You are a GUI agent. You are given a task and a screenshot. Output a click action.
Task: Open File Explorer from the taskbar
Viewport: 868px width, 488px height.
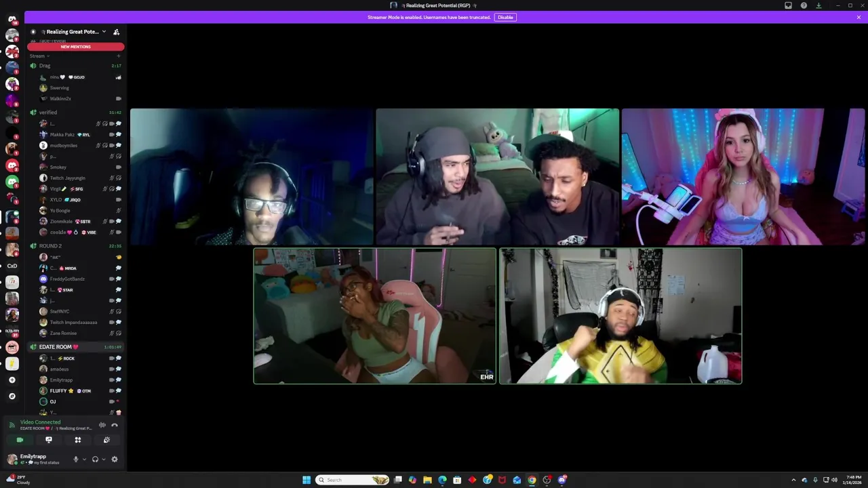(x=427, y=480)
